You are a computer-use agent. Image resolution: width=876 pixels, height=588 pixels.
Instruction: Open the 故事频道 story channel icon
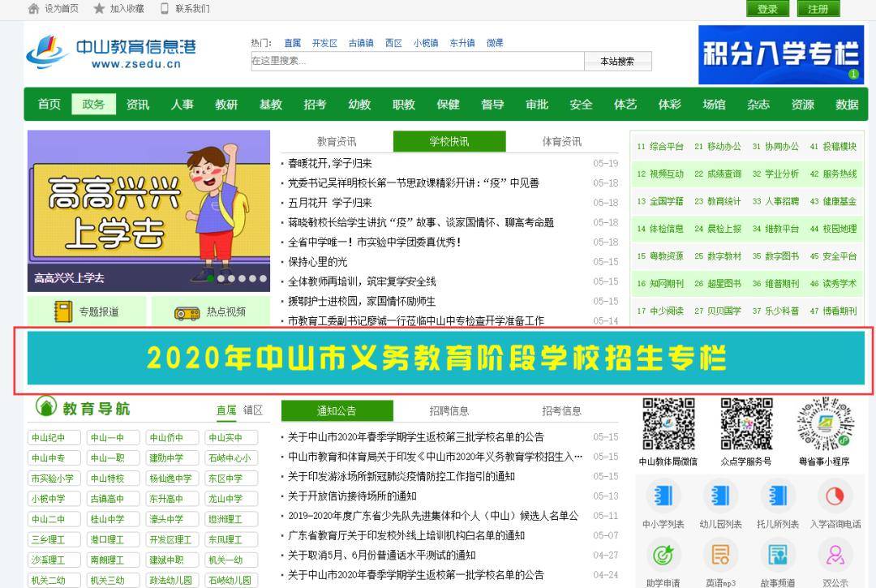point(778,556)
